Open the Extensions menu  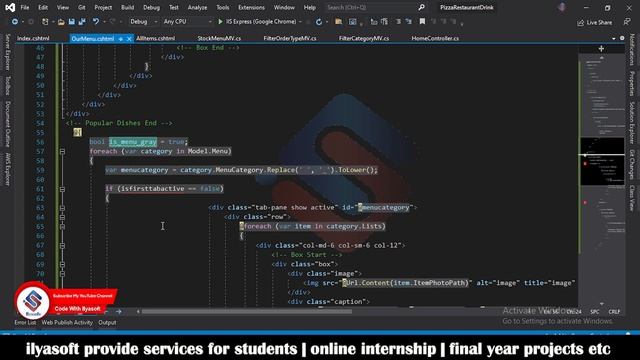[251, 7]
